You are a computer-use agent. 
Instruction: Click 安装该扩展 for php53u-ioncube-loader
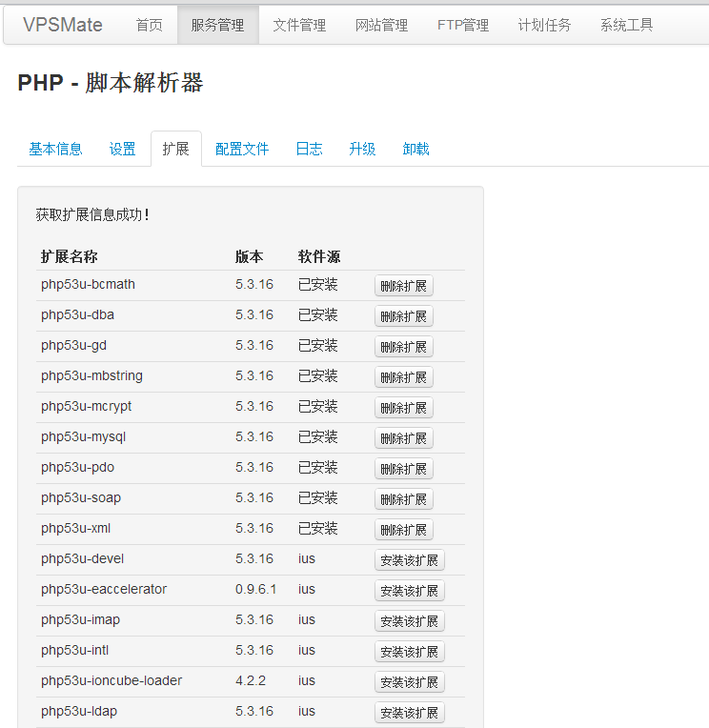409,682
